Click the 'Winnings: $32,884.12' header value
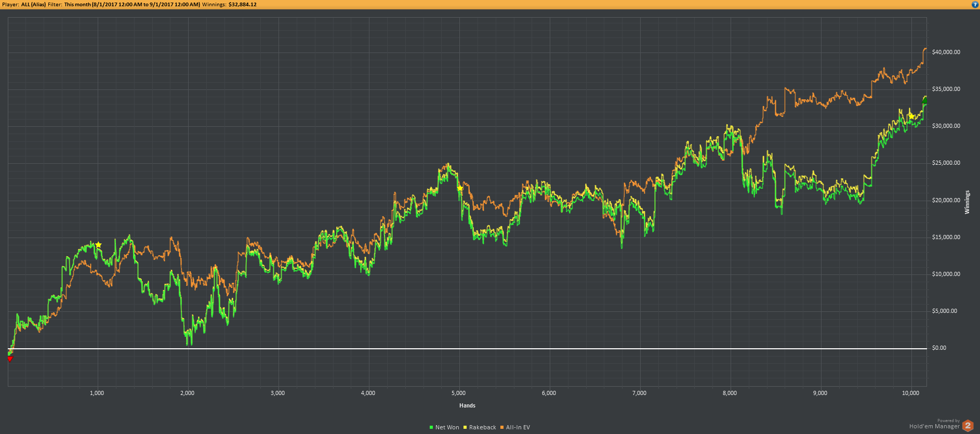 tap(229, 4)
